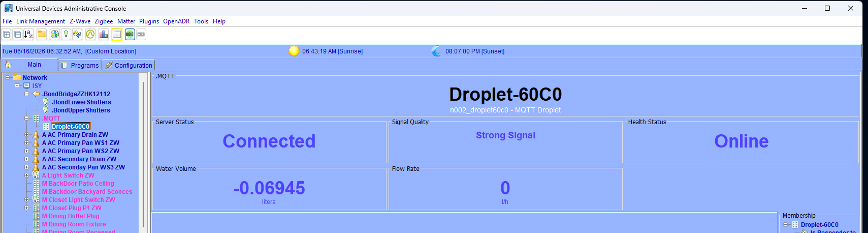
Task: Click the 'Online' health status value
Action: tap(742, 141)
